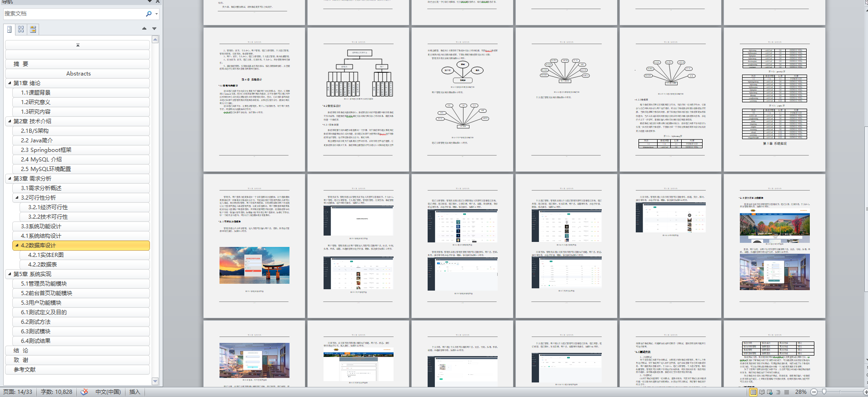The image size is (868, 397).
Task: Jump to 1.1课题背景 heading
Action: click(x=81, y=93)
